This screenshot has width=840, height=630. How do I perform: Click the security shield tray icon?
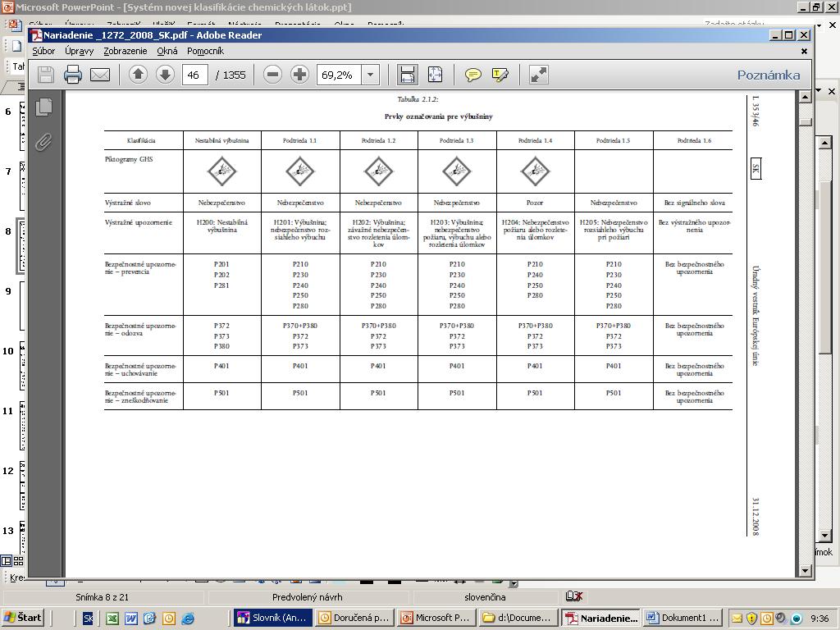point(751,619)
